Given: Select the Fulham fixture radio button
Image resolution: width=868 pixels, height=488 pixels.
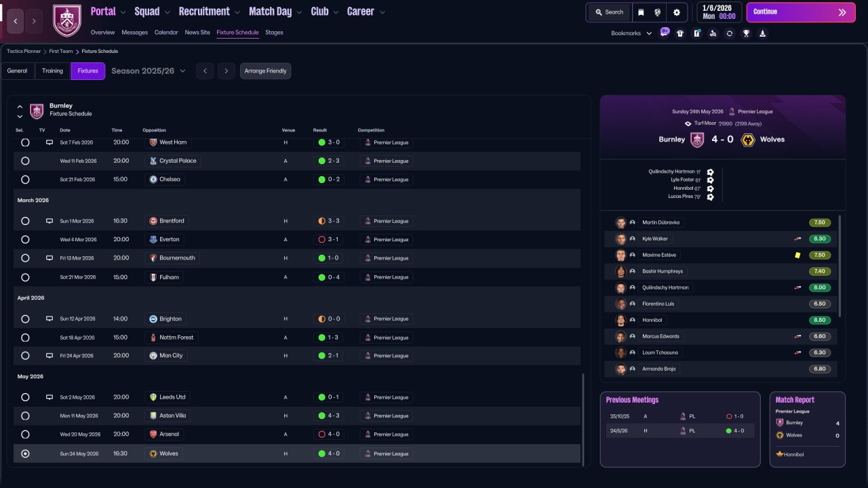Looking at the screenshot, I should (25, 277).
